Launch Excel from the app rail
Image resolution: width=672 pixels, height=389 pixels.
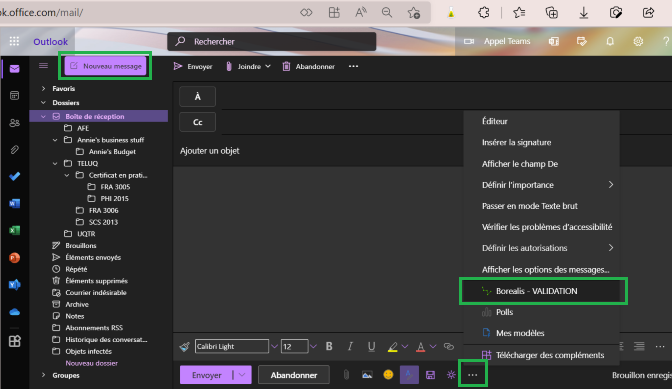pos(15,230)
